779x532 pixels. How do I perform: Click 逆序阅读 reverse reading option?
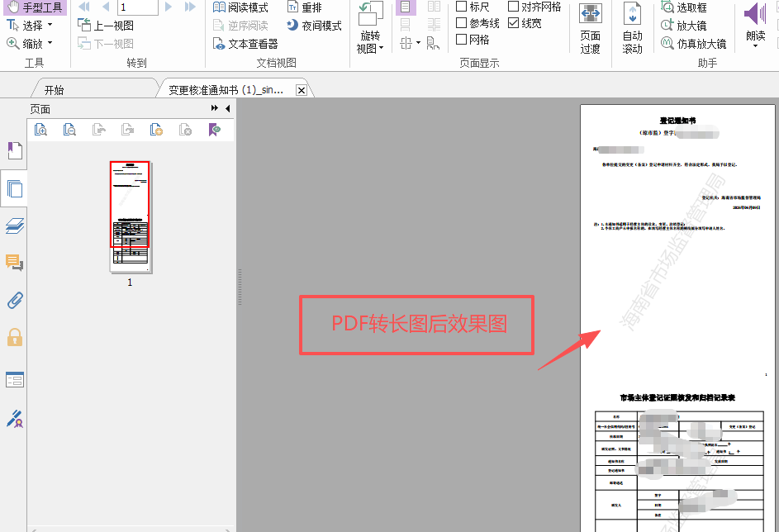tap(240, 26)
